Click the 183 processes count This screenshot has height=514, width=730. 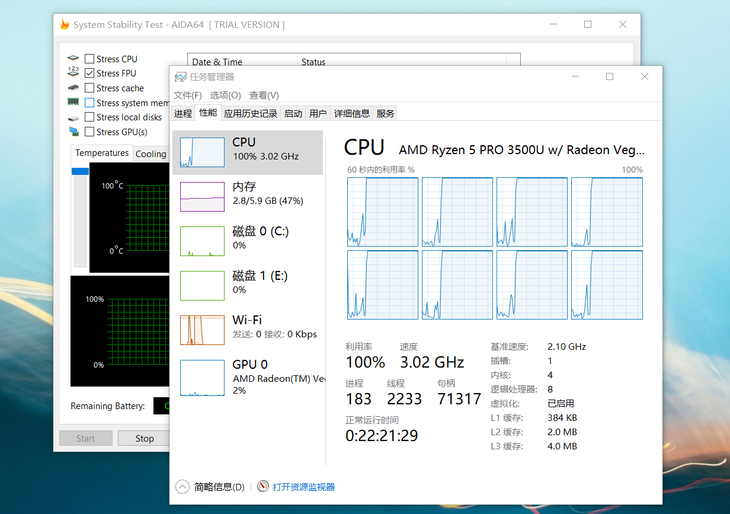tap(358, 399)
